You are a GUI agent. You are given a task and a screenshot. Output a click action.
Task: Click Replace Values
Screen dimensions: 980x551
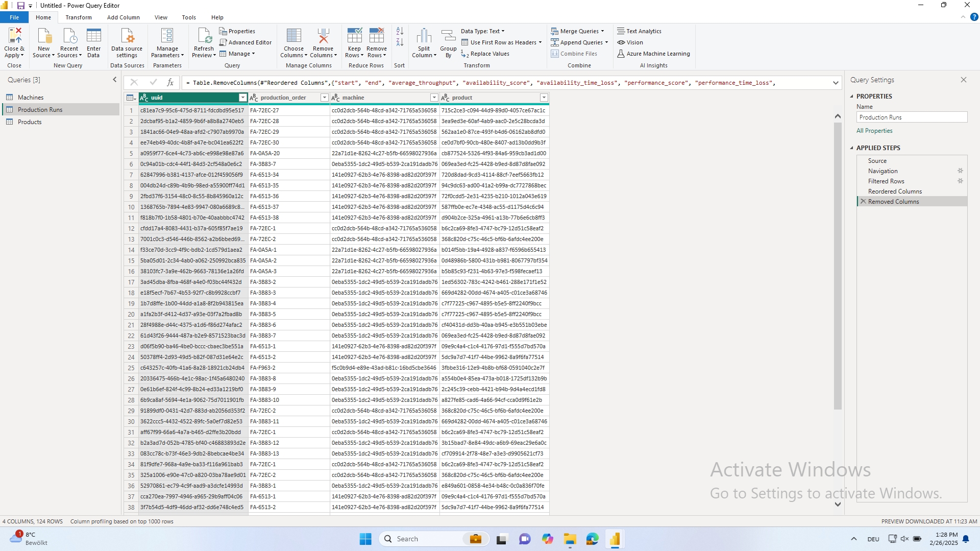click(x=485, y=54)
